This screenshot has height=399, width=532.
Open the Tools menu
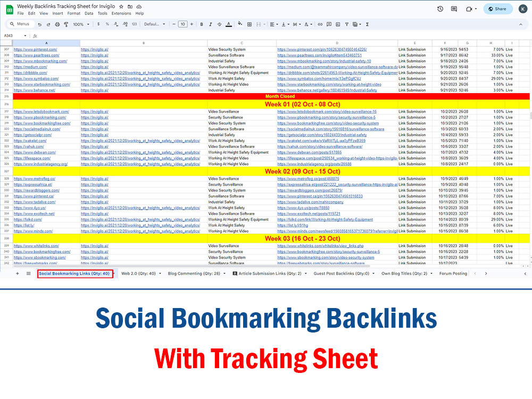103,14
